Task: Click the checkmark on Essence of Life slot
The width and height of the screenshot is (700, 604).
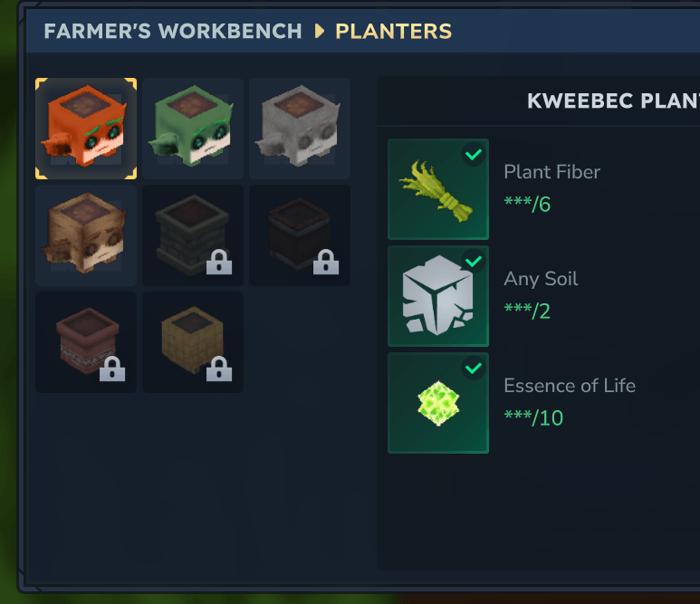Action: [x=474, y=369]
